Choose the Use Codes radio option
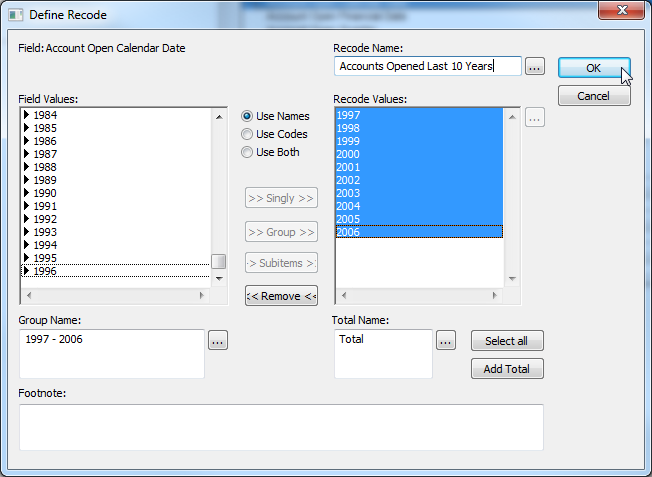Viewport: 652px width, 477px height. pos(247,134)
